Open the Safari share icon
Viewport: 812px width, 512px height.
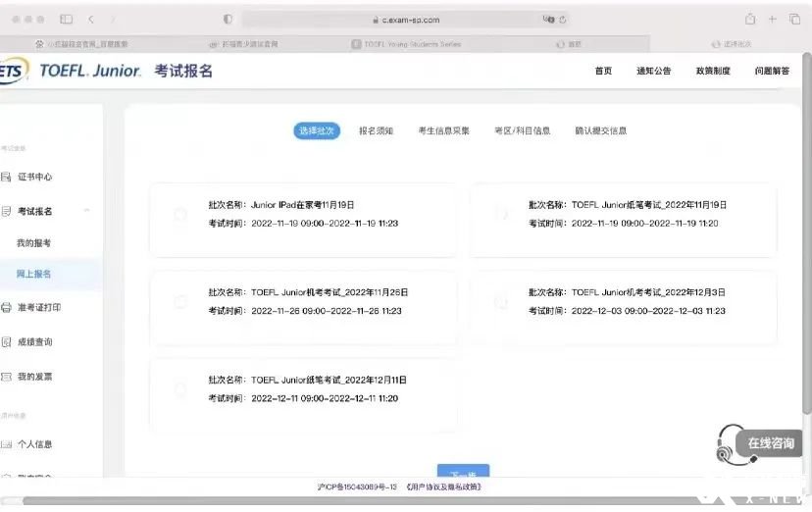click(750, 20)
